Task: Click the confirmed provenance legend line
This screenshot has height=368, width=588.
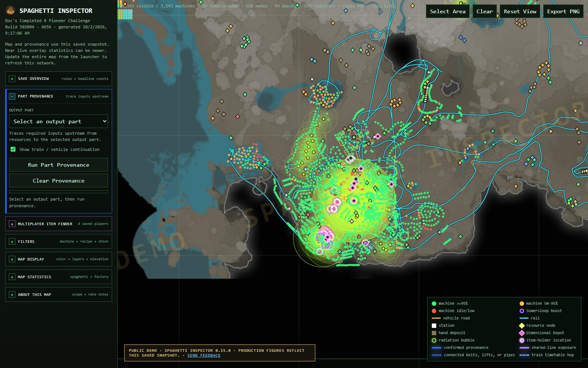Action: tap(436, 348)
